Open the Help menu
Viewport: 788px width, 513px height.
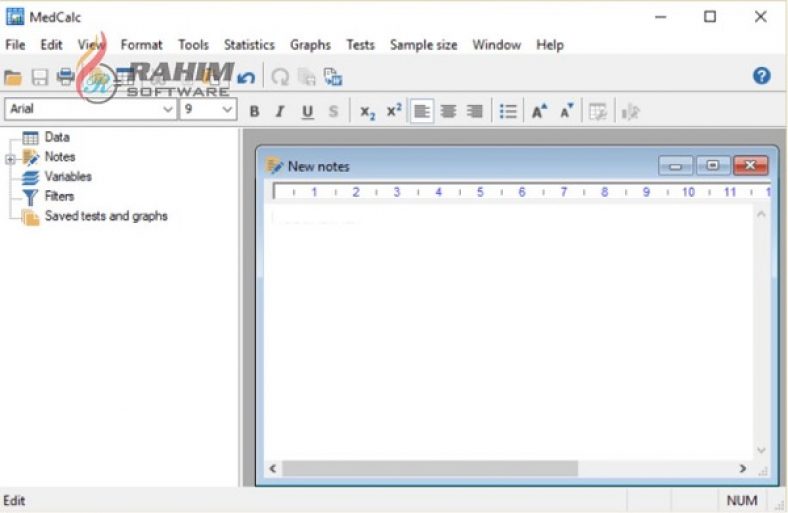[550, 45]
